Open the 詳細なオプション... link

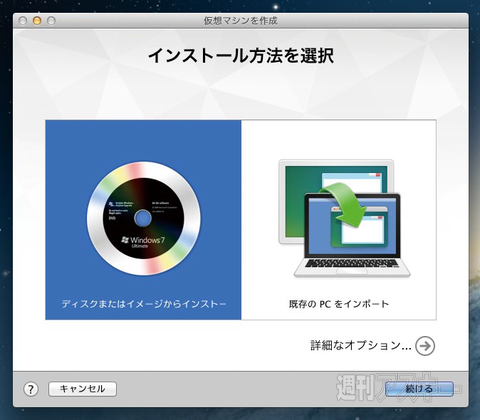pyautogui.click(x=361, y=345)
